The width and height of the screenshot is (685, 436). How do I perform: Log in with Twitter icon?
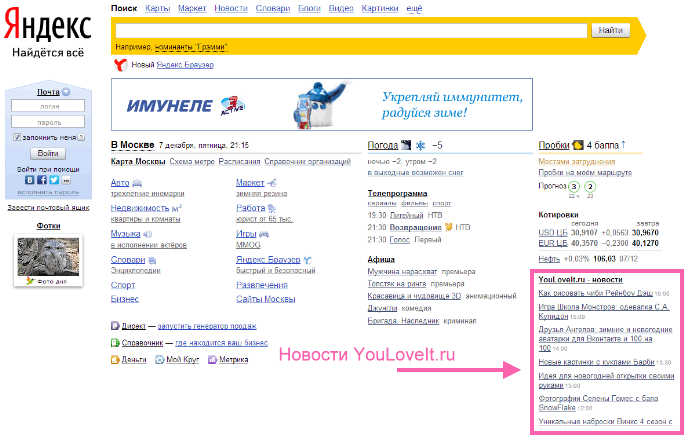pyautogui.click(x=54, y=180)
